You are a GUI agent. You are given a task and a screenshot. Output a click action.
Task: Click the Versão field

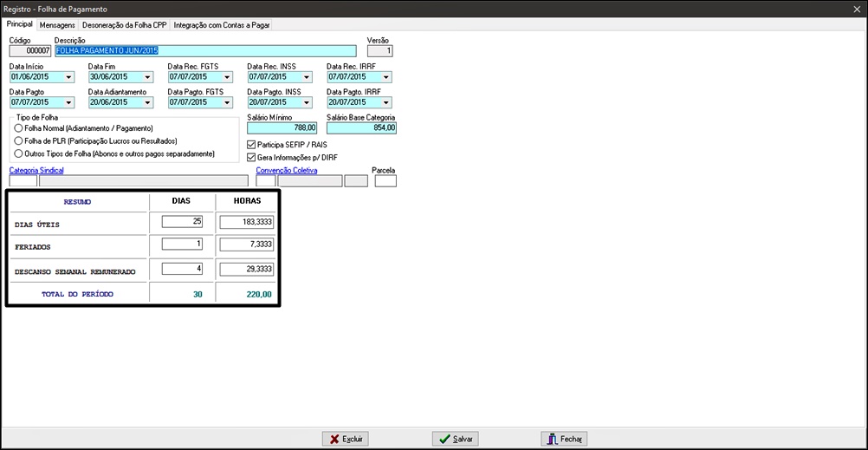(x=380, y=51)
